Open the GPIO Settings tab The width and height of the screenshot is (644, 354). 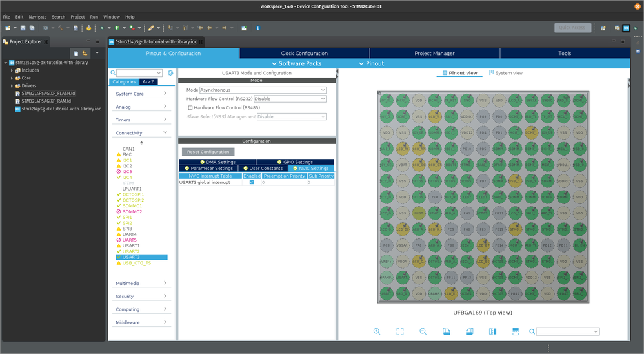coord(295,162)
